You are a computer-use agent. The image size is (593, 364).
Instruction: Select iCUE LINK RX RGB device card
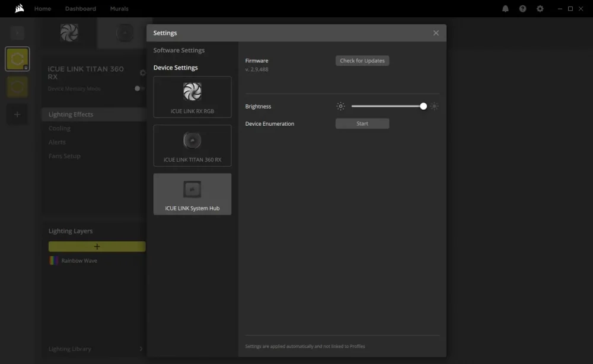[x=193, y=97]
